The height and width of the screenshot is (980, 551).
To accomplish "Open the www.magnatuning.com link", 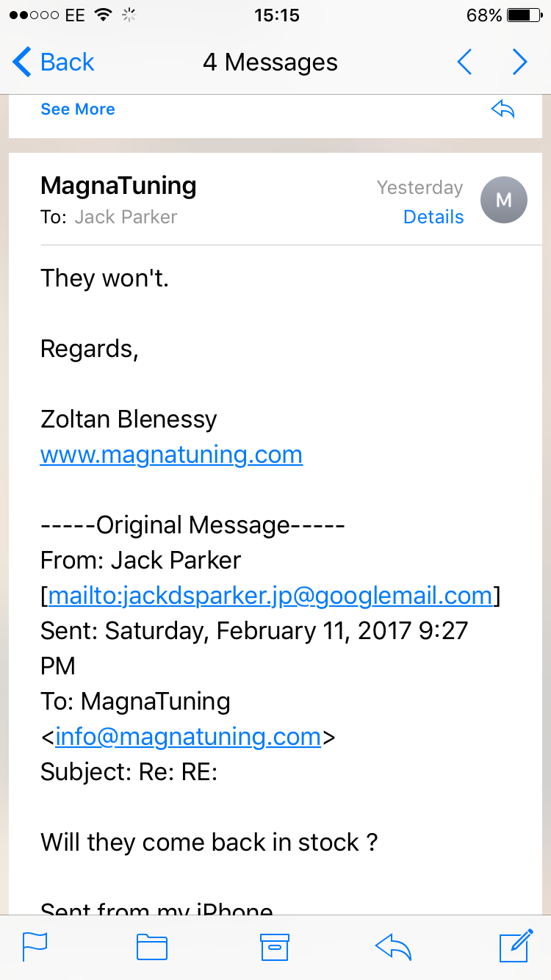I will coord(171,455).
